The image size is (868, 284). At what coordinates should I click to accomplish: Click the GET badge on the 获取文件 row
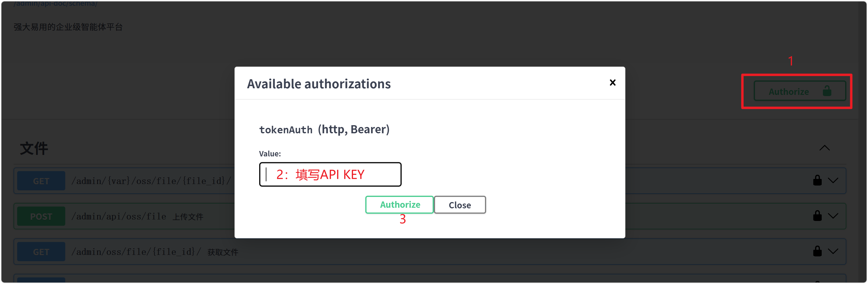pyautogui.click(x=41, y=252)
